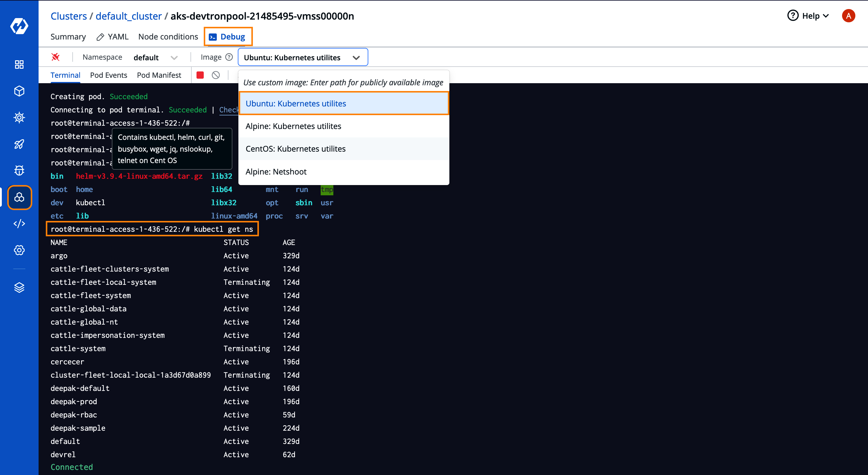Open the rocket deployment icon

click(19, 144)
